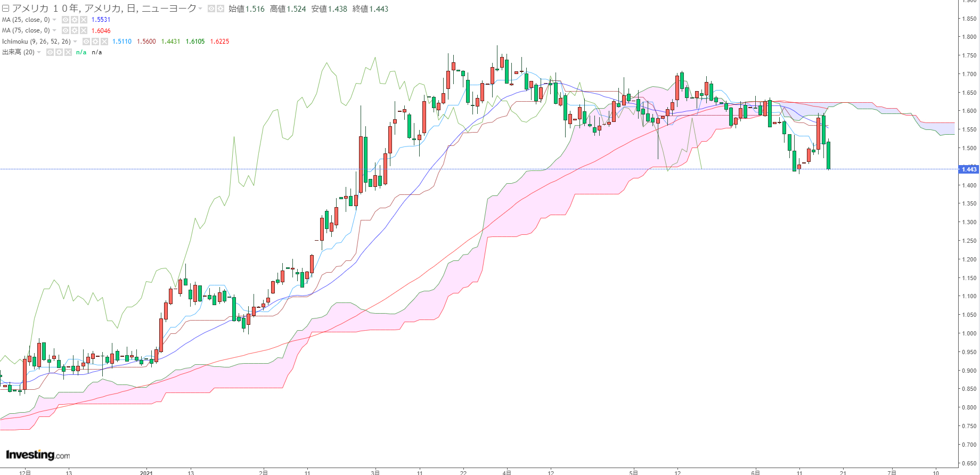Expand the MA (25, close, 0) dropdown arrow
Screen dimensions: 980x475
(54, 20)
